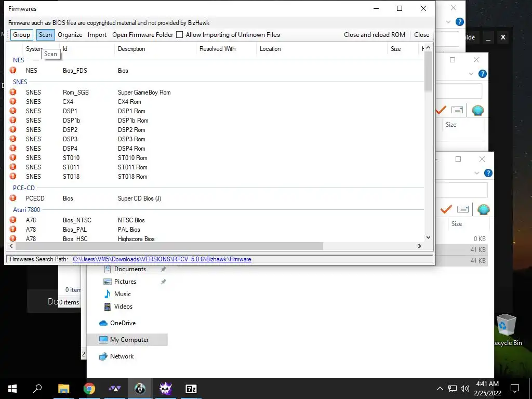Screen dimensions: 532x399
Task: Collapse the SNES group header
Action: [x=20, y=82]
